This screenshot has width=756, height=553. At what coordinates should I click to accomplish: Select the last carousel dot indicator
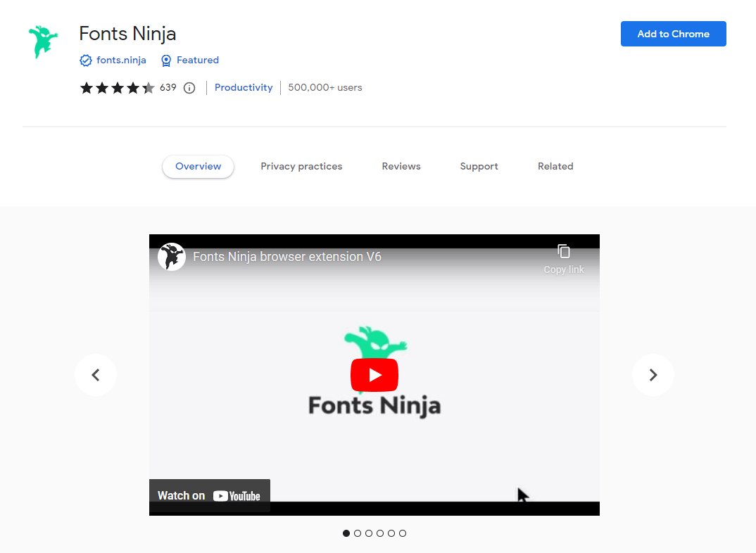pyautogui.click(x=403, y=533)
